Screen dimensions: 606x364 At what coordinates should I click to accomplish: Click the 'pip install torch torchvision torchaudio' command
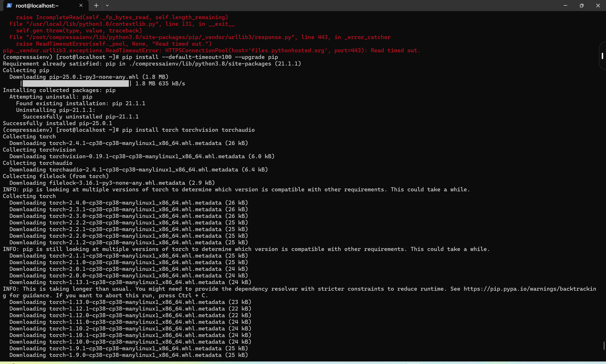[x=188, y=130]
